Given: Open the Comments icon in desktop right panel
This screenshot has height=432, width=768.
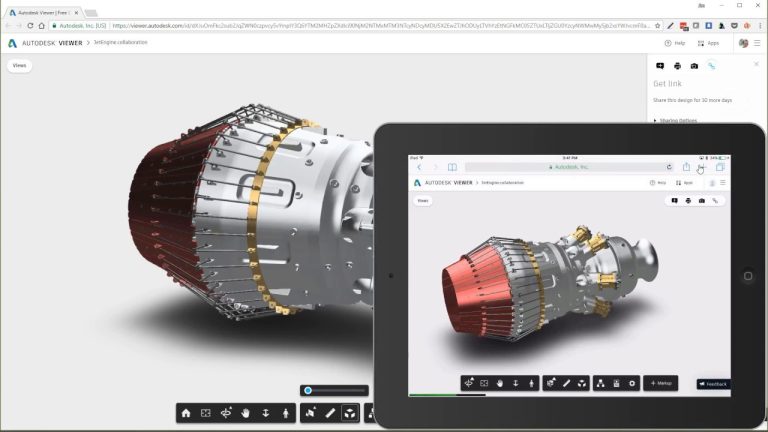Looking at the screenshot, I should tap(660, 66).
